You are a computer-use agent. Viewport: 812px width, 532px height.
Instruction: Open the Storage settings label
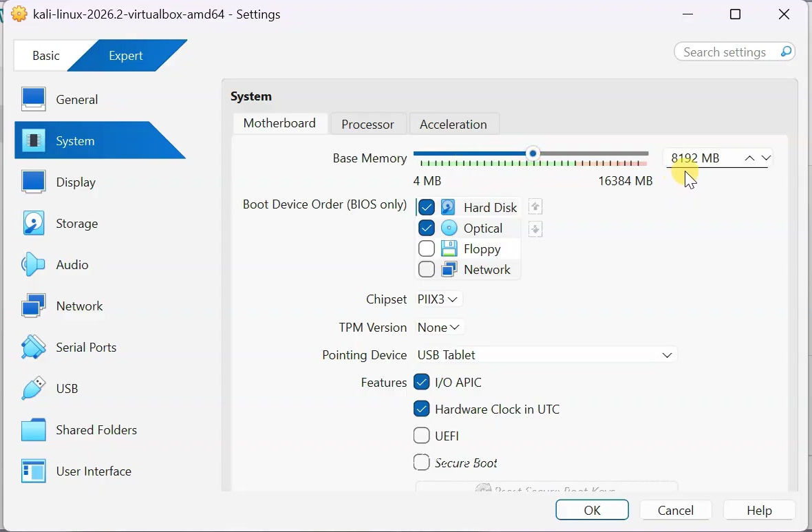pyautogui.click(x=76, y=224)
